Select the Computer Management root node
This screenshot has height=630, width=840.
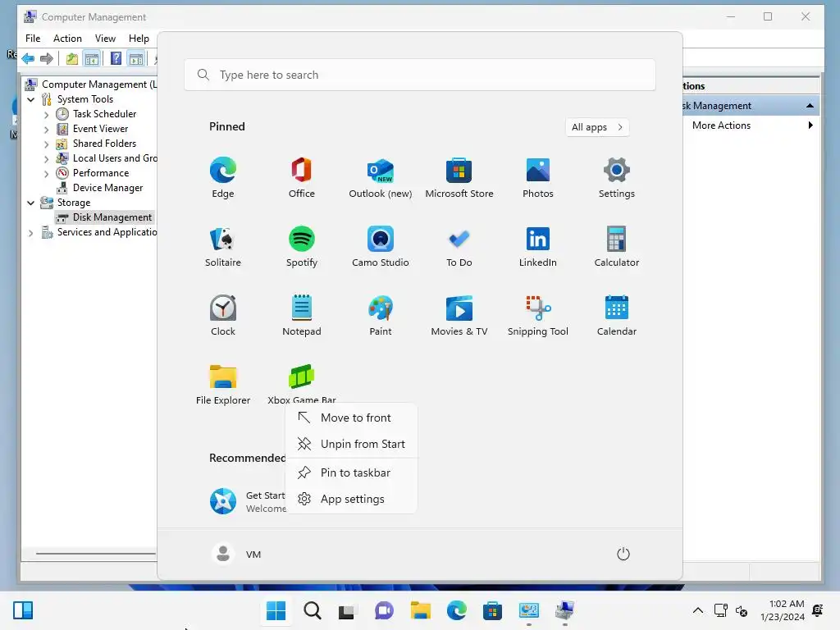(92, 84)
